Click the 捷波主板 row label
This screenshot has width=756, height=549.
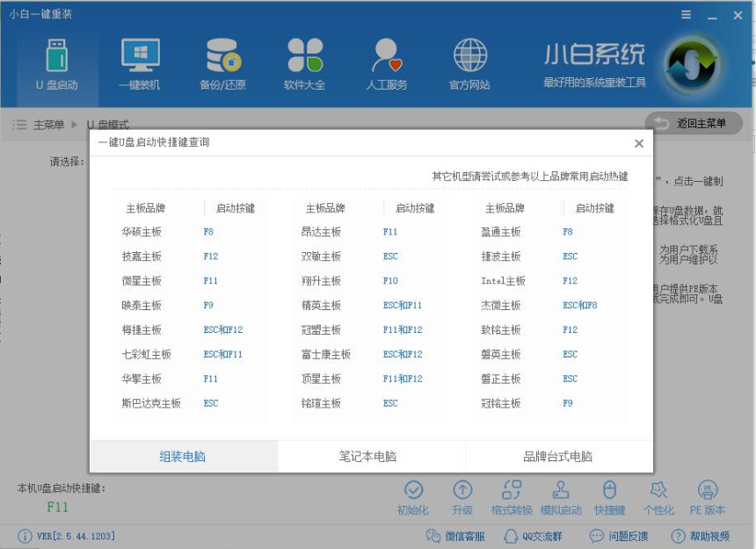pyautogui.click(x=501, y=256)
